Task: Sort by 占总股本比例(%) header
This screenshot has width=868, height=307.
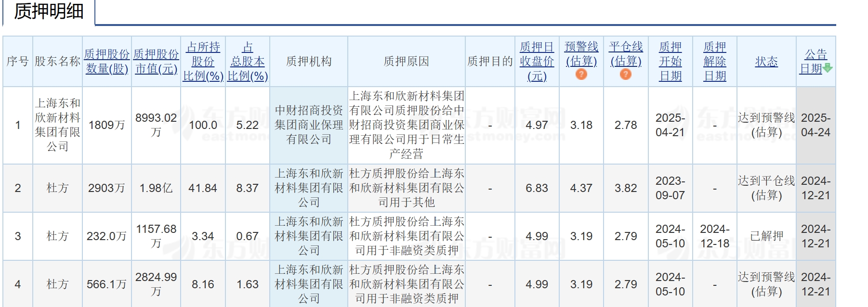Action: (x=248, y=62)
